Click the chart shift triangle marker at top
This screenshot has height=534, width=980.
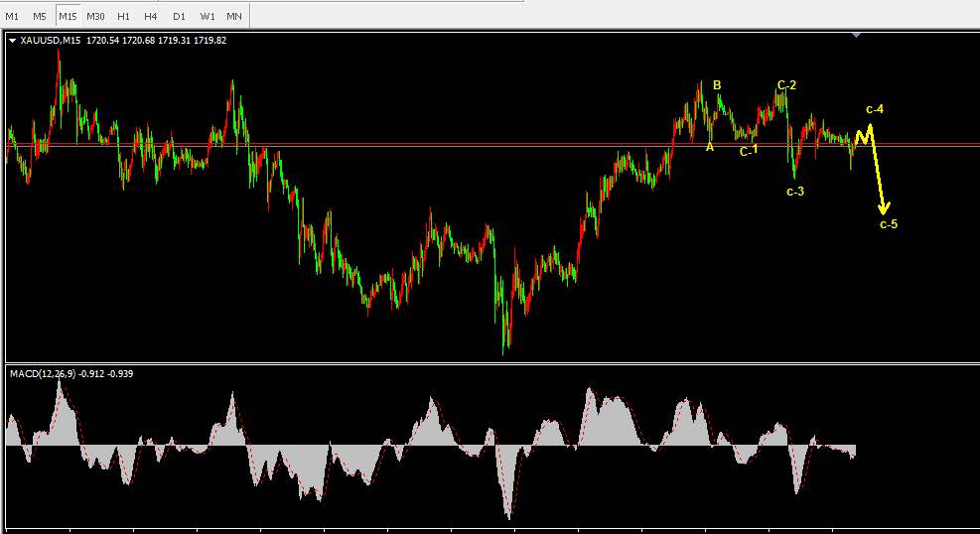click(x=856, y=35)
